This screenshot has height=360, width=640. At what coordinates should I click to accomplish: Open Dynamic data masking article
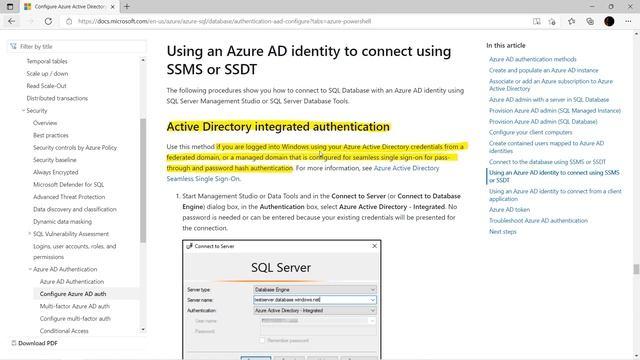[62, 222]
